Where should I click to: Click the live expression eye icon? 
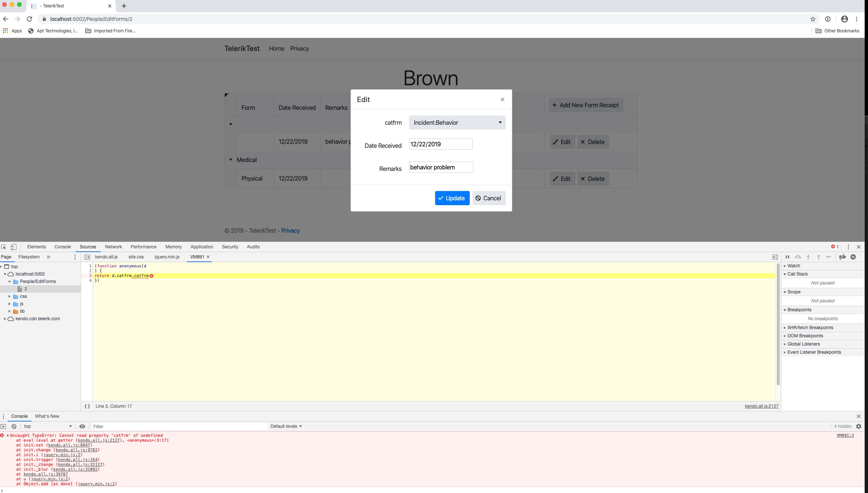(x=82, y=426)
